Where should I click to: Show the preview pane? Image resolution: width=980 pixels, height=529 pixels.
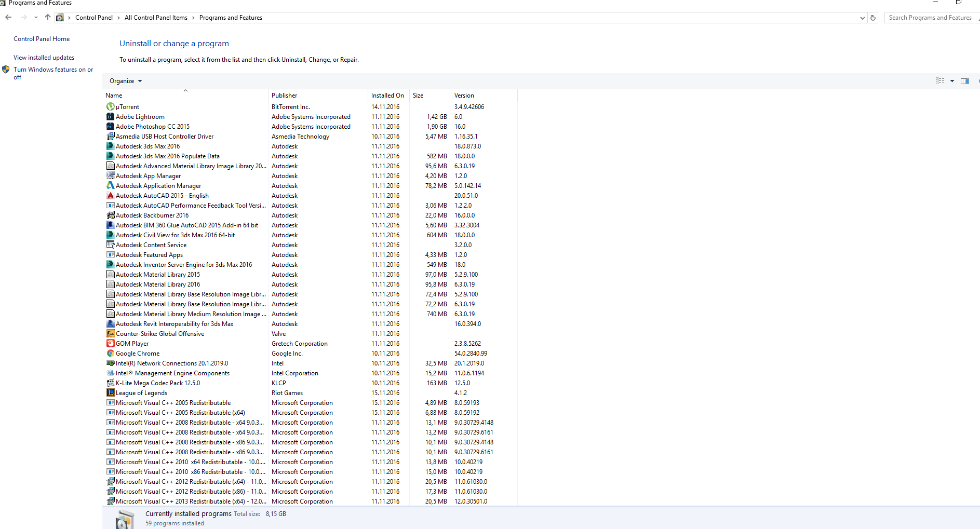point(965,81)
